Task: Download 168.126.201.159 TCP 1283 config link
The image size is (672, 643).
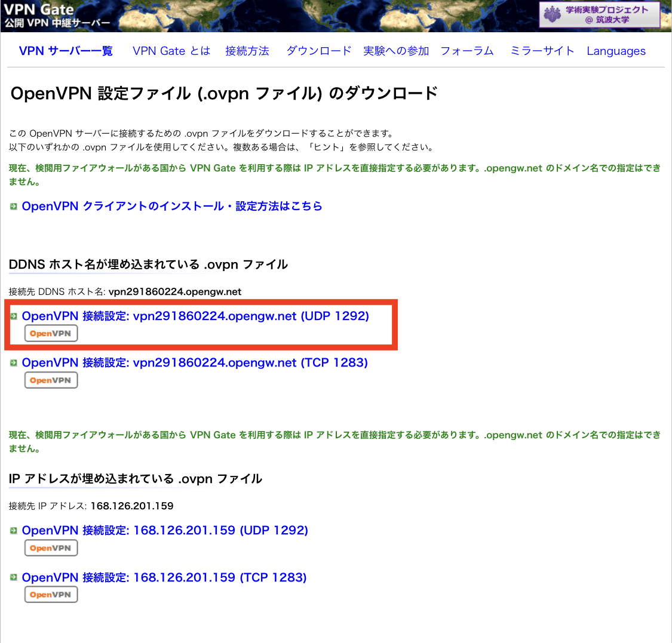Action: pyautogui.click(x=164, y=577)
